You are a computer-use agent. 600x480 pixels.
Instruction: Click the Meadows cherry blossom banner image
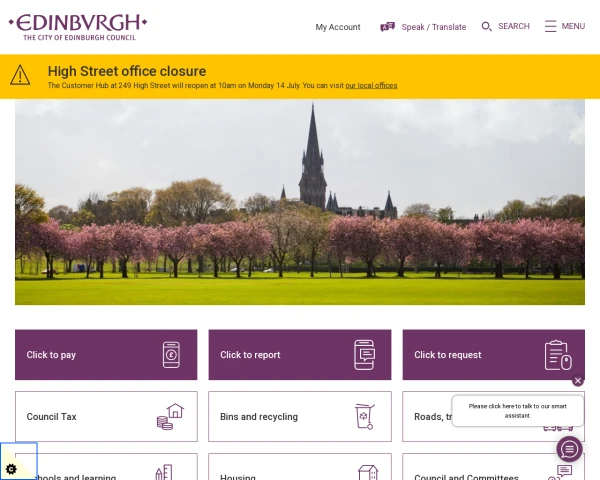click(300, 202)
